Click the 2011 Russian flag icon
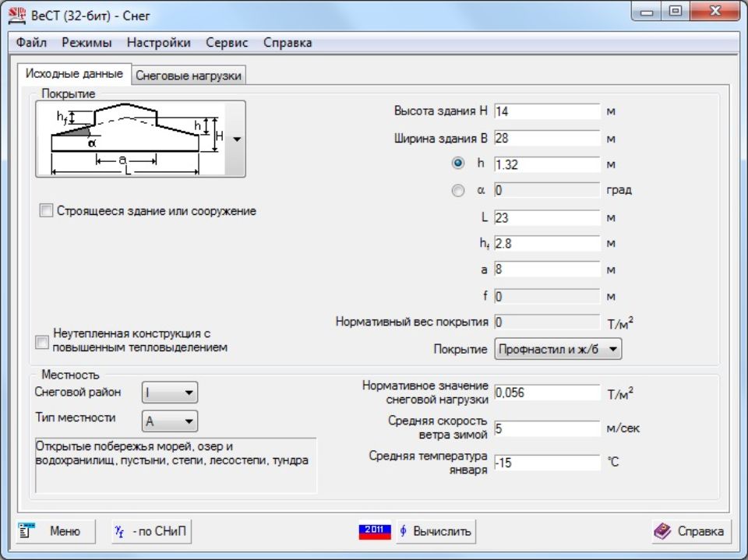 (375, 531)
